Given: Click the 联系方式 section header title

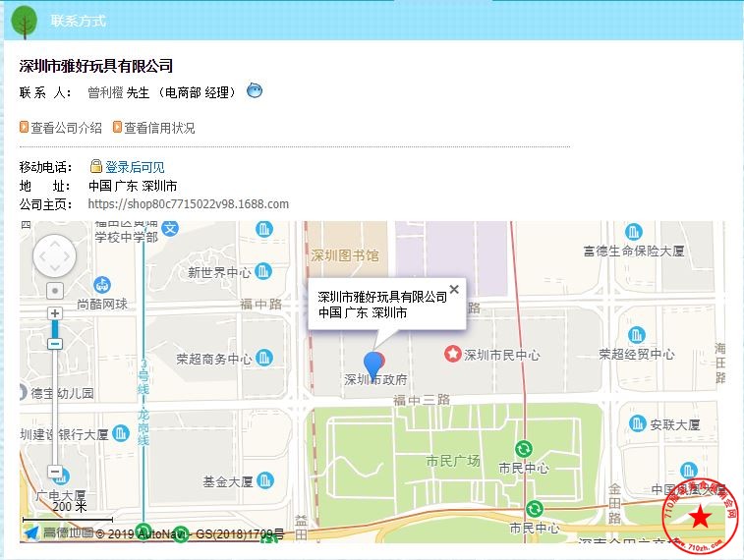Looking at the screenshot, I should pos(79,21).
